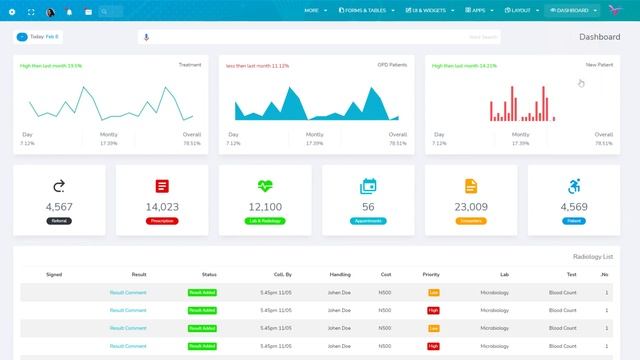
Task: Click the bird logo in the top bar
Action: 615,10
